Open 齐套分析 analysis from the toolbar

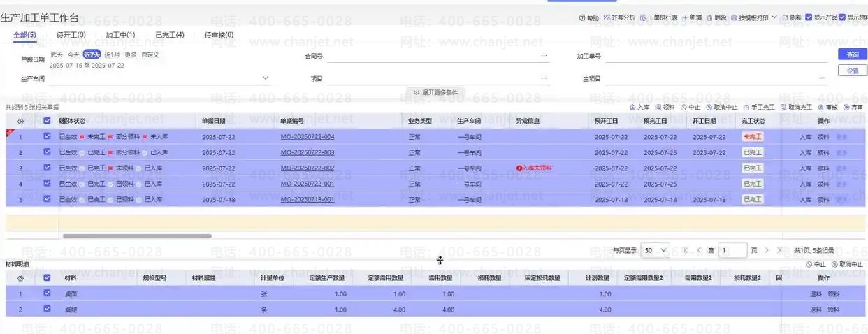click(619, 18)
